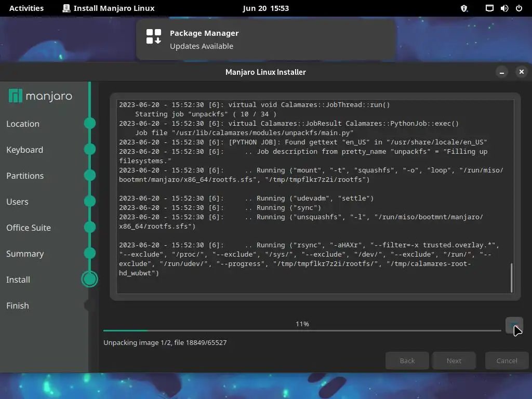532x399 pixels.
Task: Click the security shield tray icon
Action: 464,8
